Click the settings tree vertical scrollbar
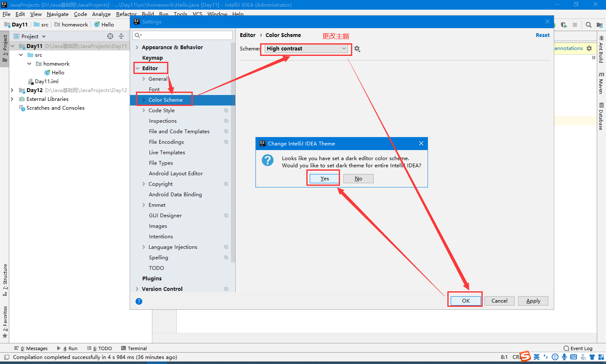The width and height of the screenshot is (606, 364). (233, 151)
